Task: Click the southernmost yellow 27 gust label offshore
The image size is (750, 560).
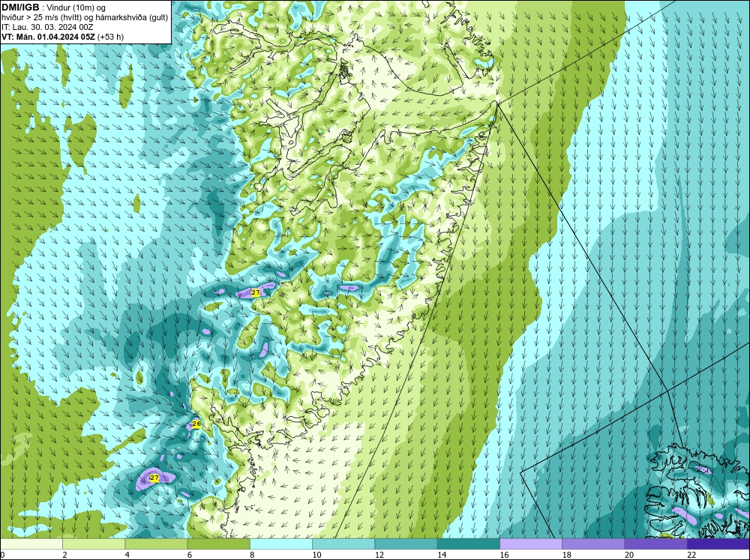Action: point(154,478)
